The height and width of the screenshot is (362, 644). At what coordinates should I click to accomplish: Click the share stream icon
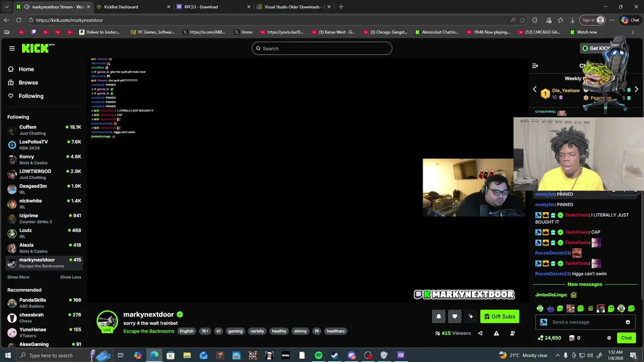pos(480,333)
